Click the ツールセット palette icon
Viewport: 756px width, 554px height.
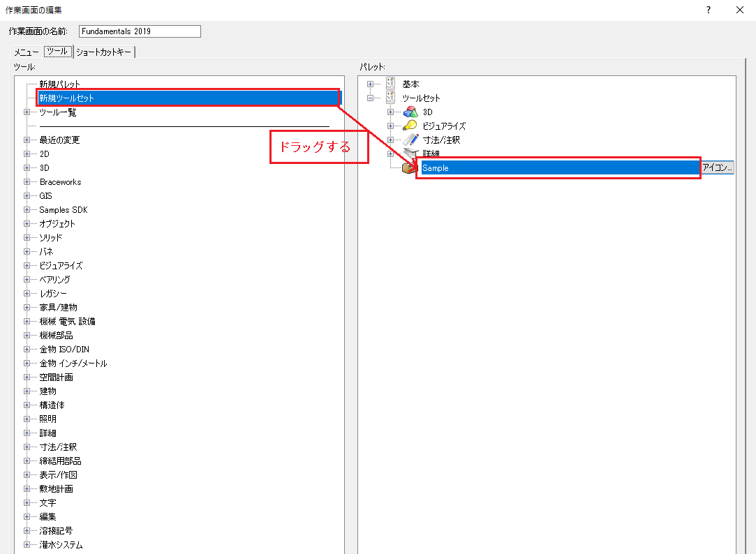tap(391, 98)
